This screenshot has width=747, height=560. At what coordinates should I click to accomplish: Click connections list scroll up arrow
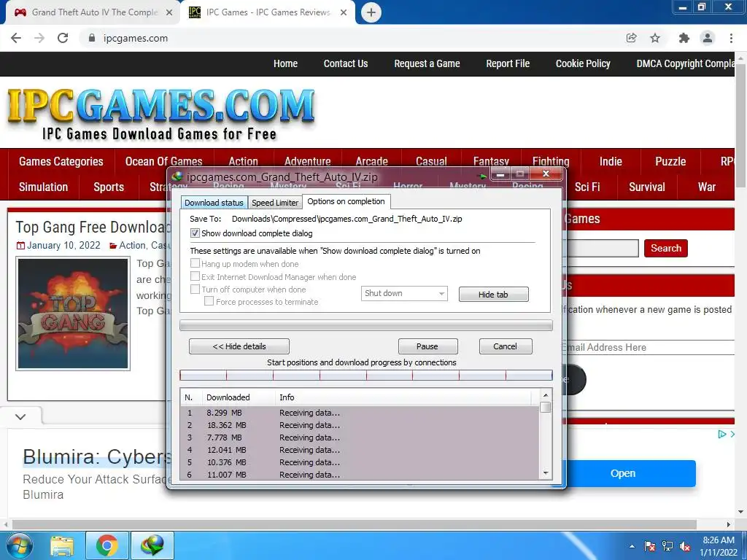click(546, 395)
